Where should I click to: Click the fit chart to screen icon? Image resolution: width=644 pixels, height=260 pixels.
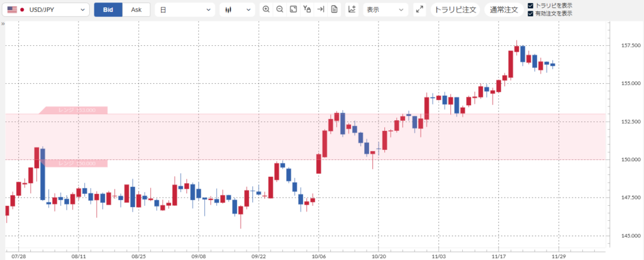[x=293, y=9]
